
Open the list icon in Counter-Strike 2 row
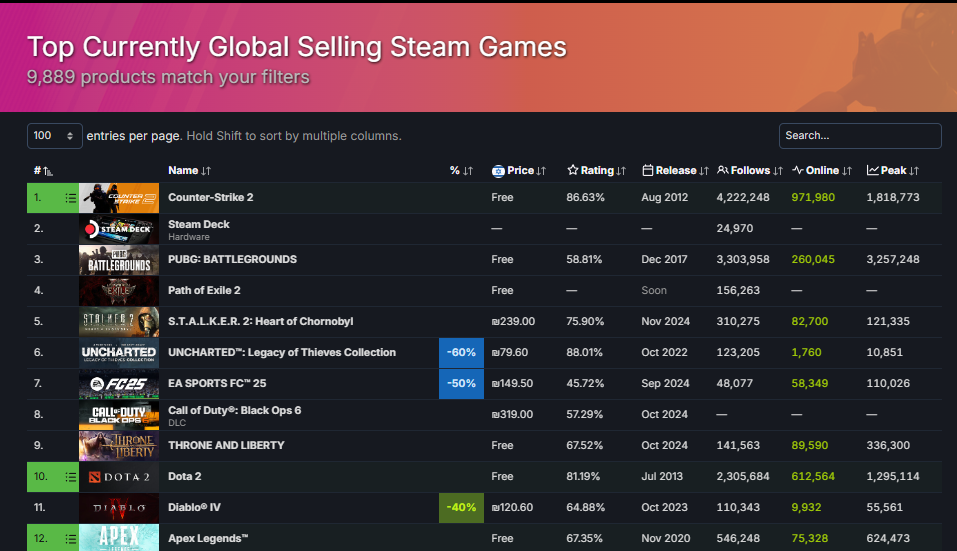(70, 198)
